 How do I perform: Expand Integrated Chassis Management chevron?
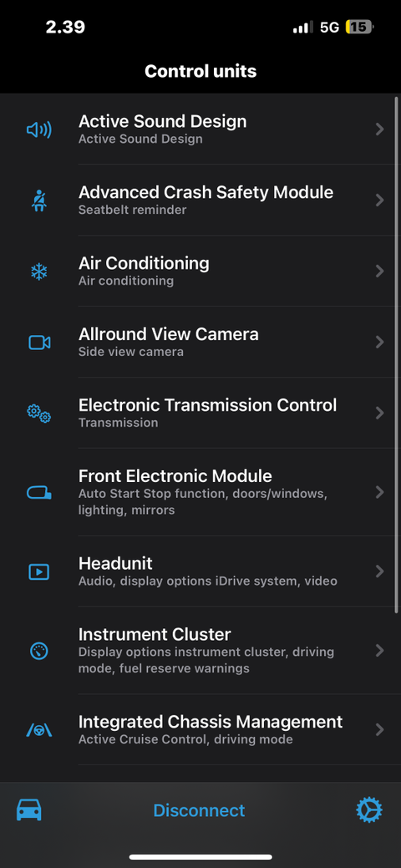tap(380, 730)
